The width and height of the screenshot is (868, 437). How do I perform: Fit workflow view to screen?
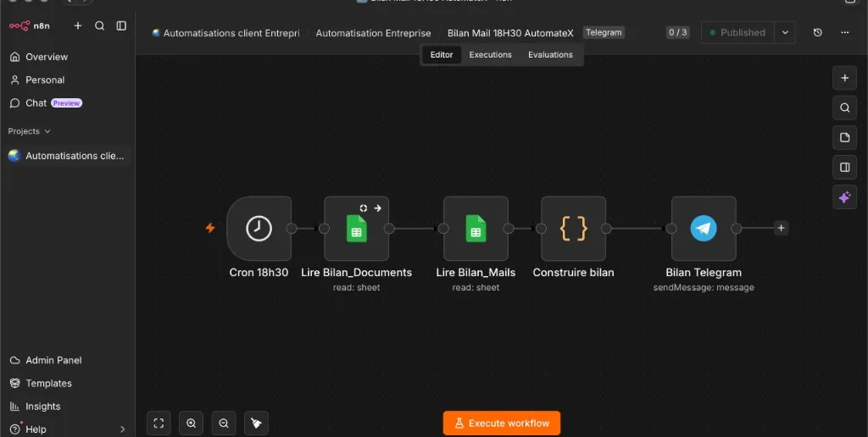coord(159,423)
